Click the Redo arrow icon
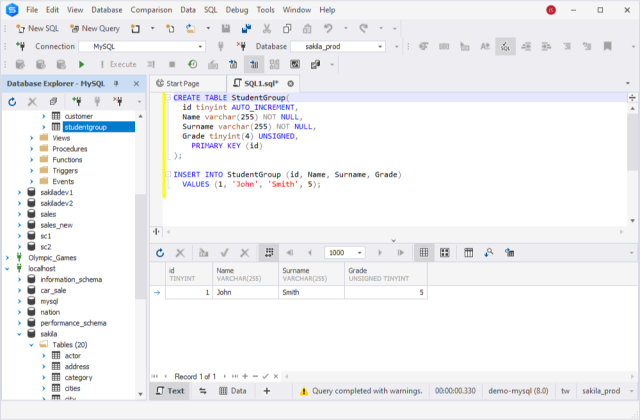The width and height of the screenshot is (640, 420). pyautogui.click(x=363, y=29)
